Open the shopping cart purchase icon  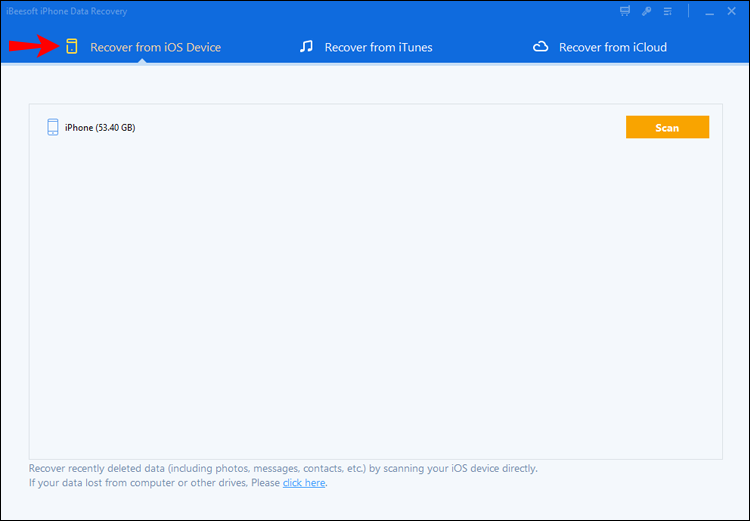pos(625,11)
